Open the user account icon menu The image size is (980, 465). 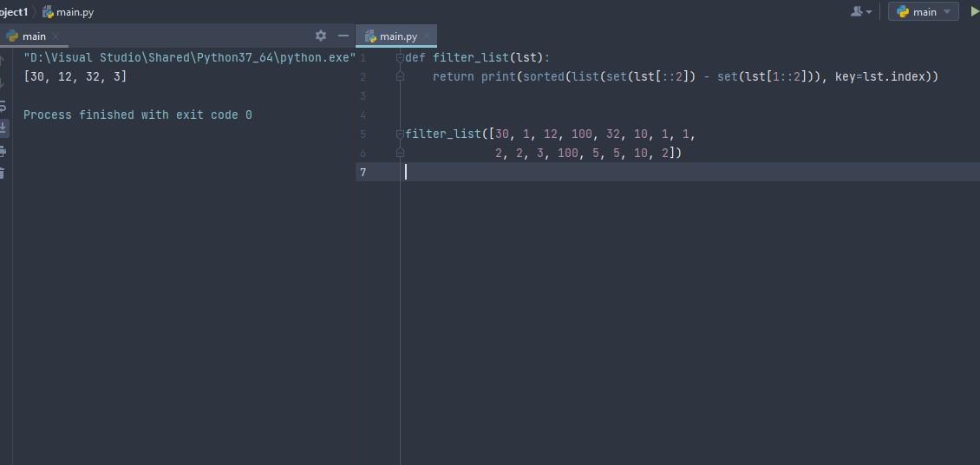click(861, 12)
